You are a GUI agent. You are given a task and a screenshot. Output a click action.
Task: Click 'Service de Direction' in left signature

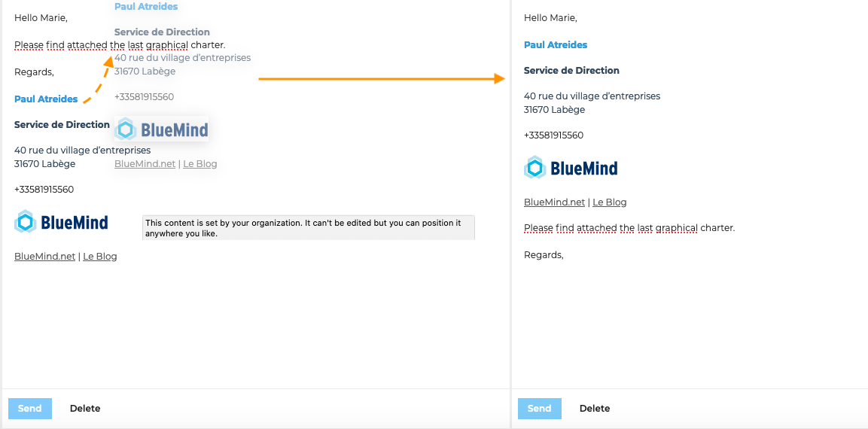[62, 124]
